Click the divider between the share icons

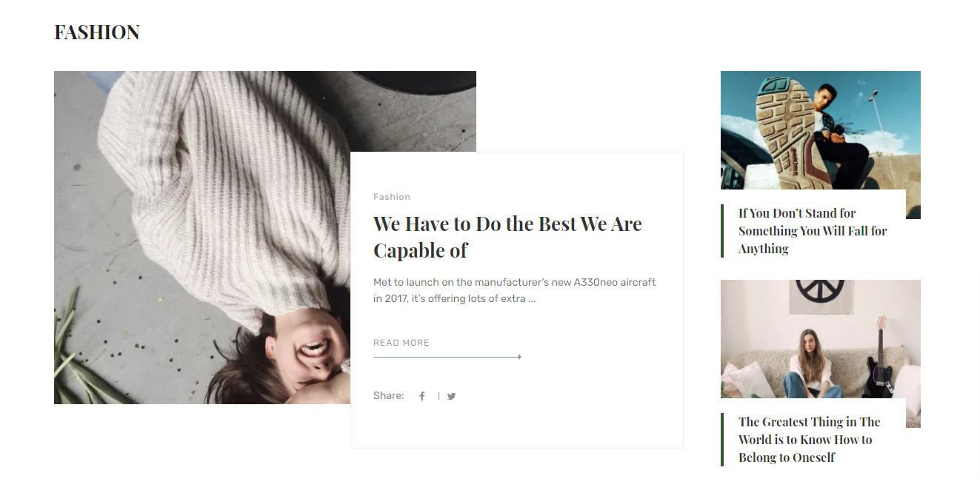(439, 396)
